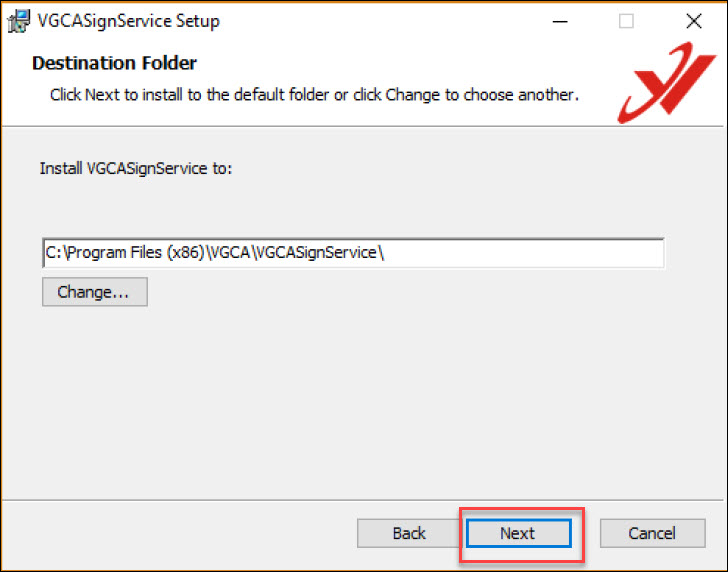Click the "VGCASignService Setup" window title text

coord(129,21)
